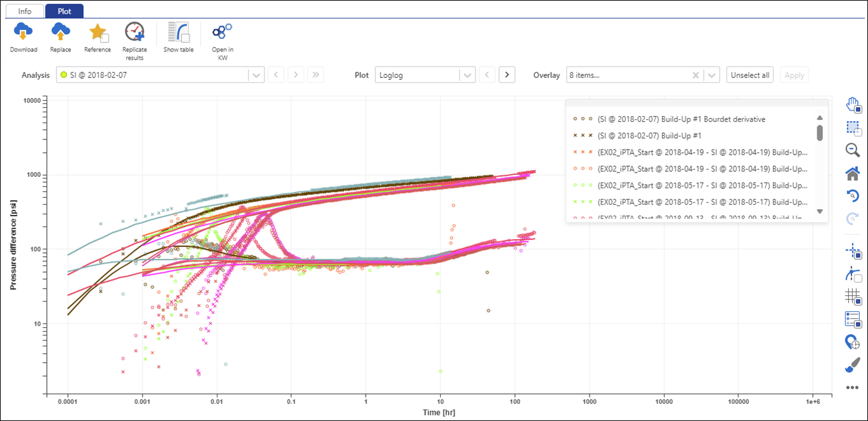Click the Open in KW icon
Image resolution: width=868 pixels, height=421 pixels.
(x=222, y=31)
